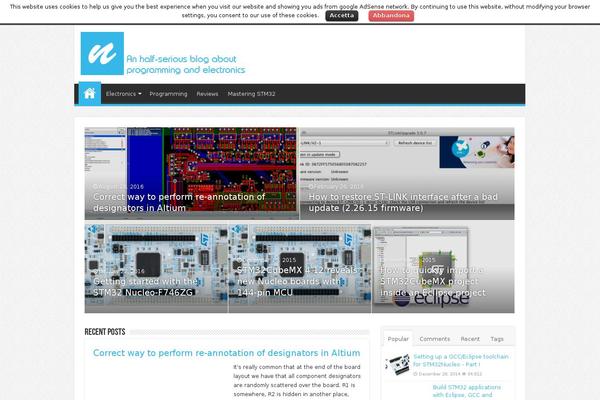600x400 pixels.
Task: Click the 'RECENT POSTS' heading
Action: pos(105,332)
